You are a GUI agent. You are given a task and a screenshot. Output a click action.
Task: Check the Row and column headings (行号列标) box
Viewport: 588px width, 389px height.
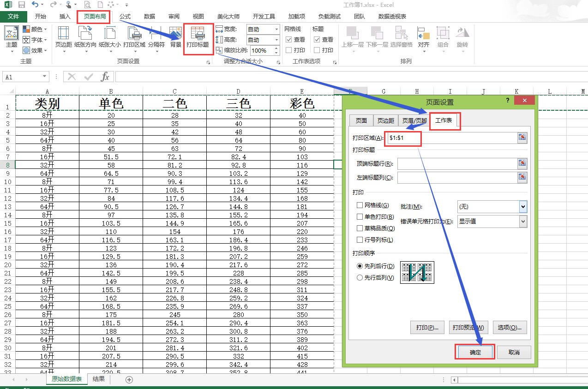360,240
